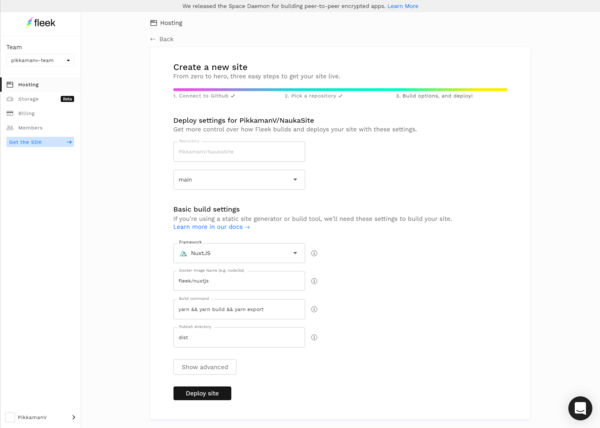
Task: Open the Hosting sidebar item
Action: pyautogui.click(x=40, y=85)
